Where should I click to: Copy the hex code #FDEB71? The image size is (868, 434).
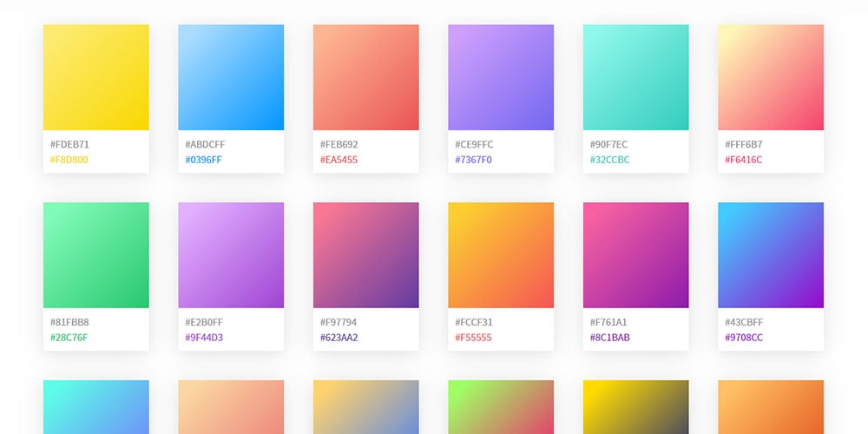tap(69, 144)
